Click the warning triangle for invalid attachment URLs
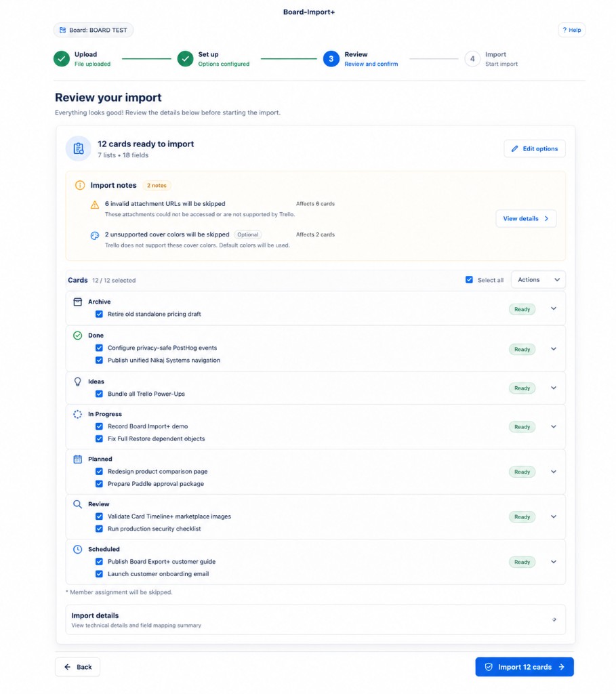 [x=95, y=205]
